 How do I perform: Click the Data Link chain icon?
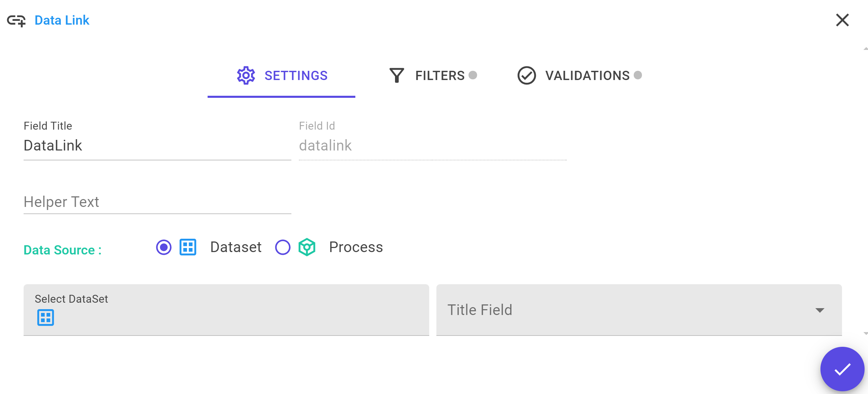[x=16, y=21]
